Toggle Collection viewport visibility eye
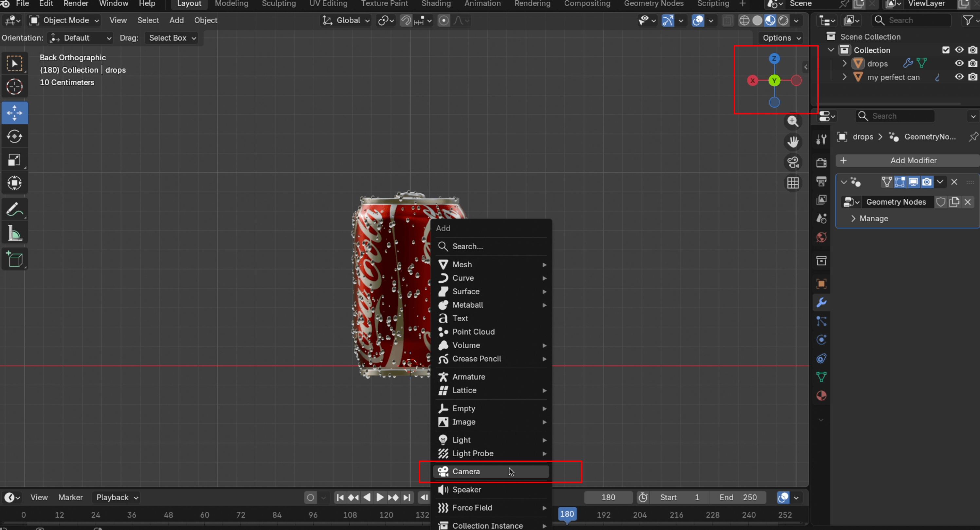The width and height of the screenshot is (980, 530). (959, 50)
